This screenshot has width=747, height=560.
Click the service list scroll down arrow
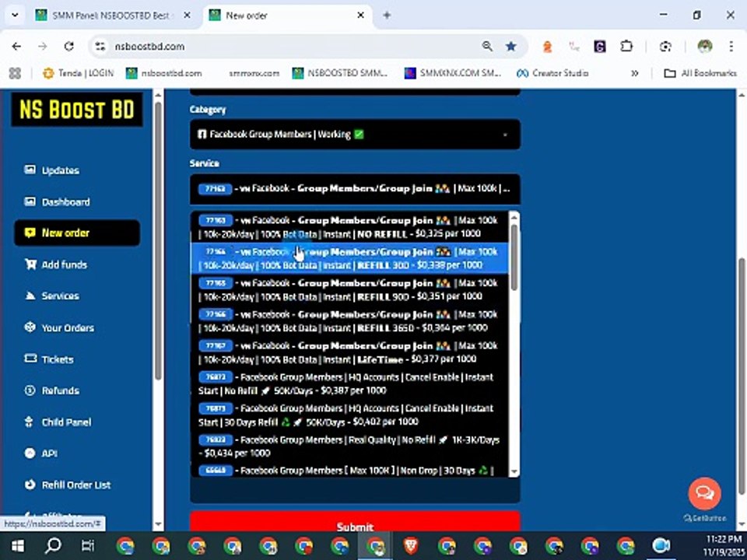(514, 472)
